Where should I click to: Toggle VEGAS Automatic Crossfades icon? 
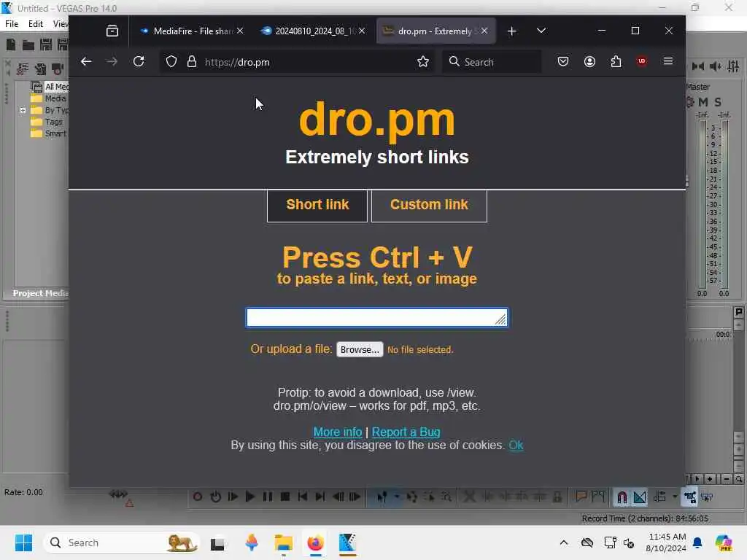639,497
